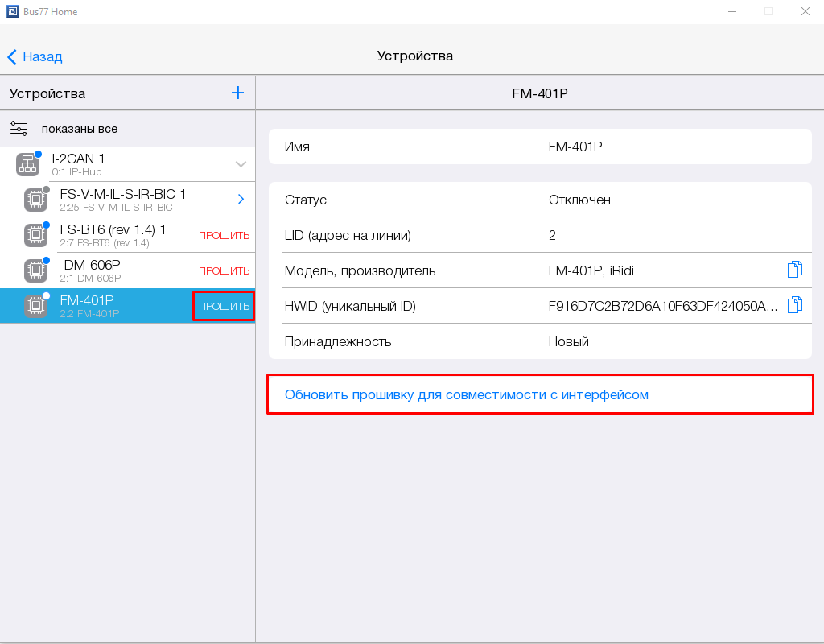
Task: Click ПРОШИТЬ next to FS-BT6
Action: coord(224,236)
